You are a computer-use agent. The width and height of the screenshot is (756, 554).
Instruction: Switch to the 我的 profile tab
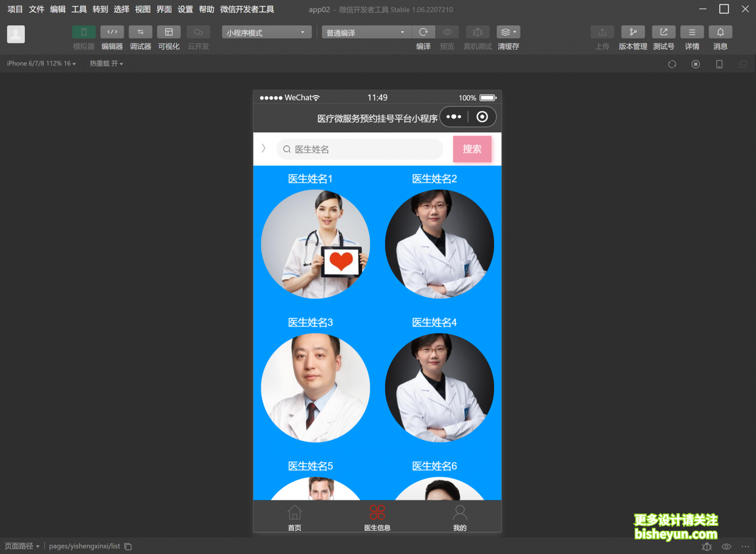460,517
